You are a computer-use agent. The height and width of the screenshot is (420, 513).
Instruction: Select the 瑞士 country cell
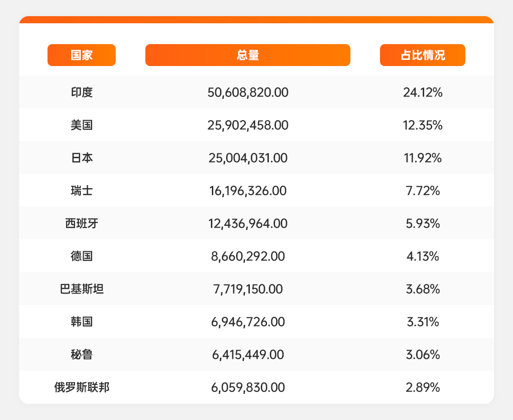pyautogui.click(x=81, y=191)
